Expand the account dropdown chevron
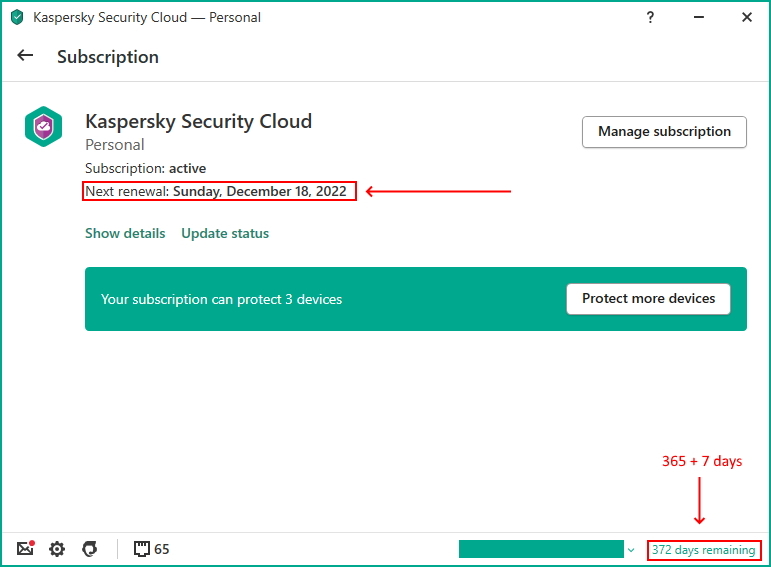771x567 pixels. (631, 550)
